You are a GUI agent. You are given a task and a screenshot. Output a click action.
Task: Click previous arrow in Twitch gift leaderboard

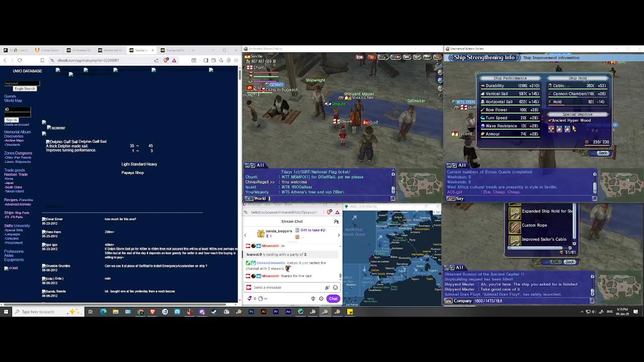pyautogui.click(x=245, y=235)
